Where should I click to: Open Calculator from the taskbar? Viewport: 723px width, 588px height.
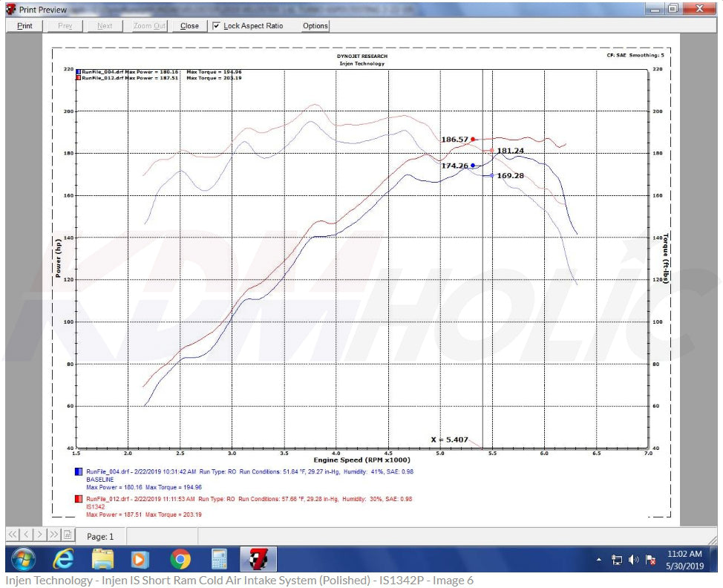[x=219, y=558]
